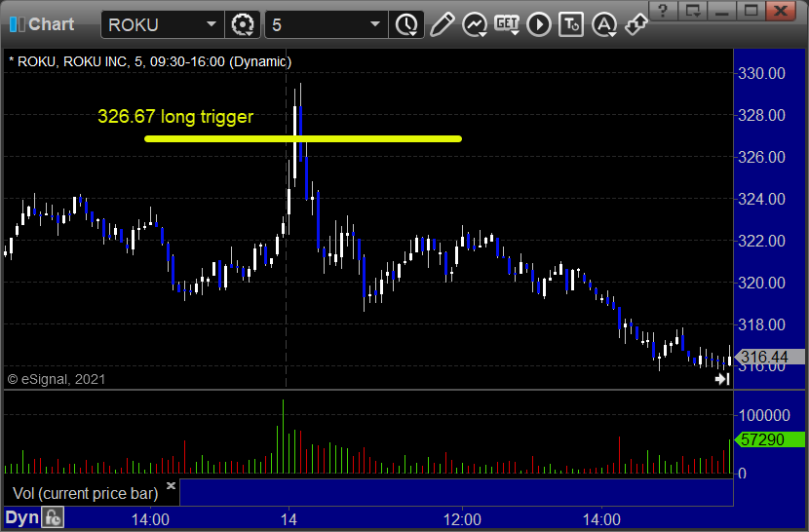Click the link/pin window icon

[636, 24]
